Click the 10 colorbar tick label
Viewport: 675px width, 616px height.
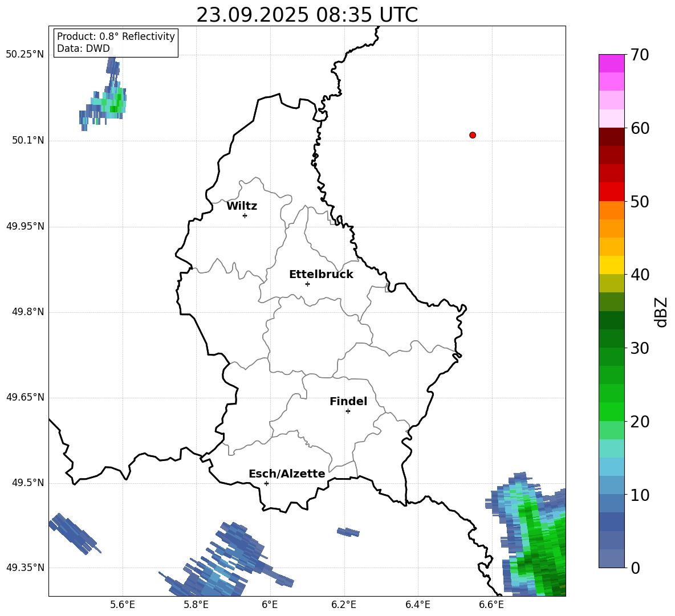(x=640, y=495)
